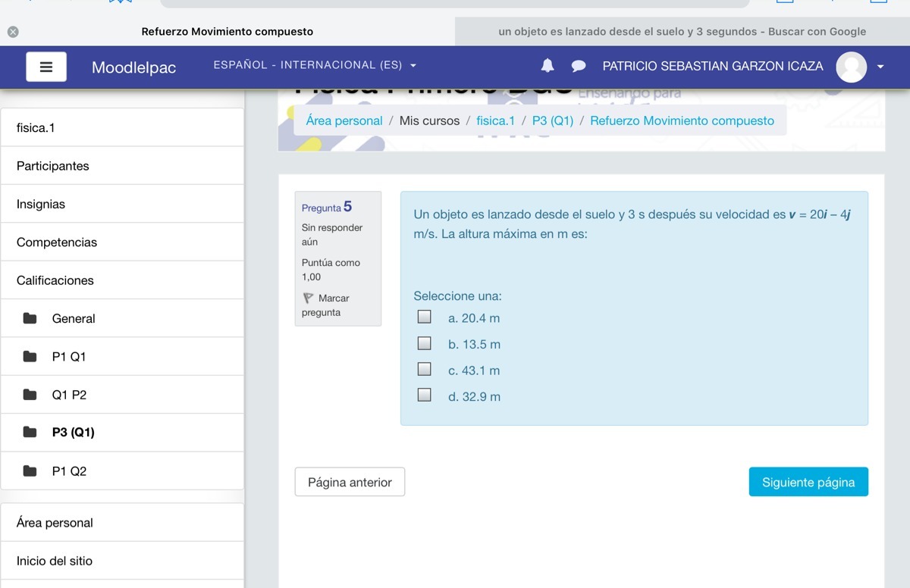Click the Mis cursos breadcrumb text

click(x=429, y=120)
